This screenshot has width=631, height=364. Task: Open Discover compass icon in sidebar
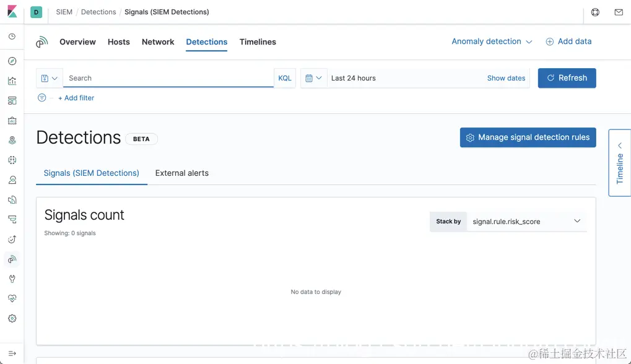(x=12, y=61)
